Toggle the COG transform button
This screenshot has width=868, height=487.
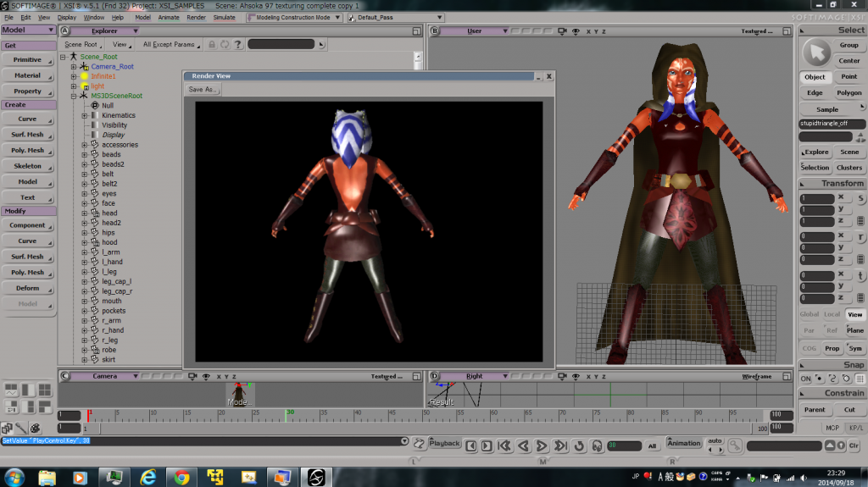point(810,349)
